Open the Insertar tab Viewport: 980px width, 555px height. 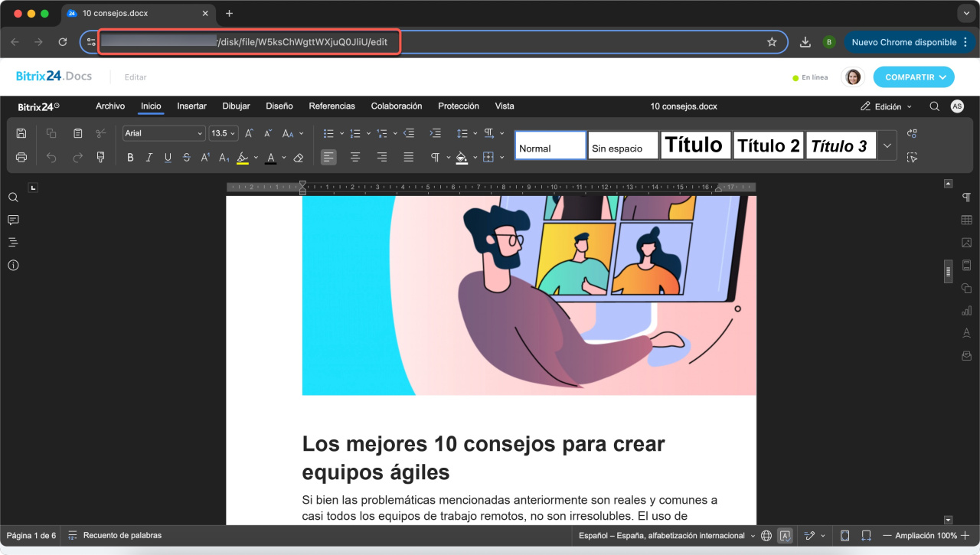pos(191,106)
